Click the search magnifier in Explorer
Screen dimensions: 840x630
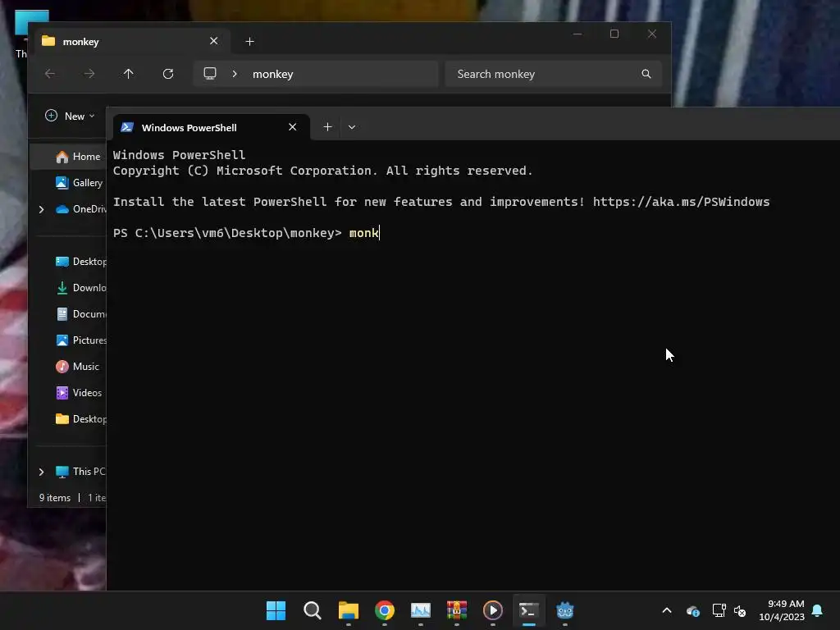pyautogui.click(x=646, y=74)
